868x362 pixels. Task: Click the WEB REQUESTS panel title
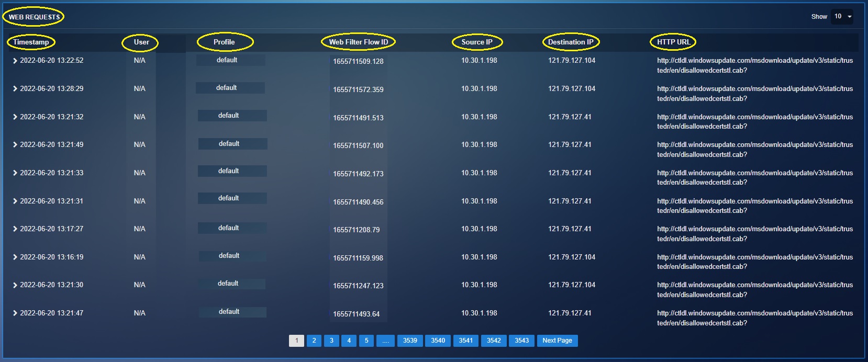[x=34, y=17]
